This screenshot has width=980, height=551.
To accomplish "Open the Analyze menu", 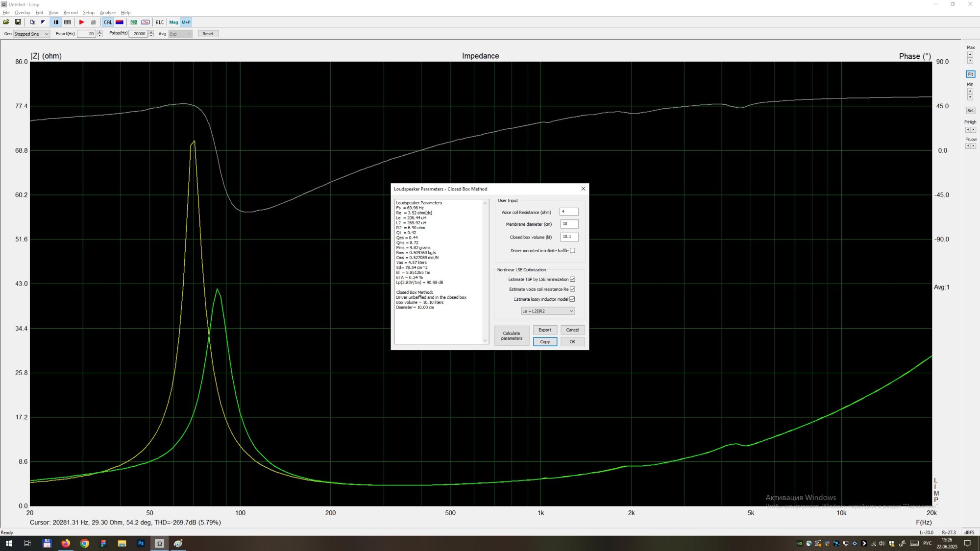I will point(107,13).
